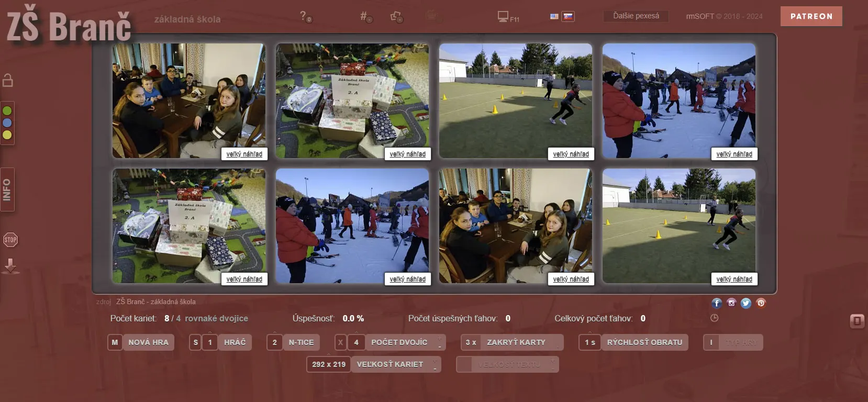Click the hash number icon
This screenshot has height=402, width=868.
click(x=365, y=17)
